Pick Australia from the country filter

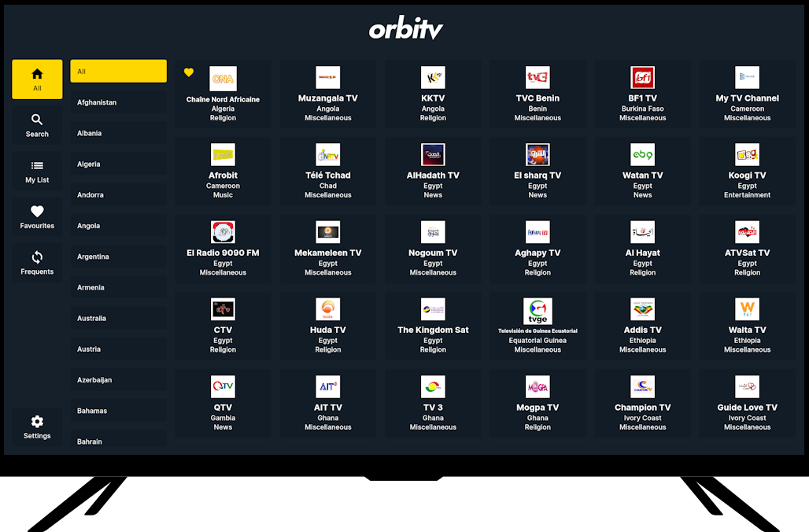(x=118, y=318)
